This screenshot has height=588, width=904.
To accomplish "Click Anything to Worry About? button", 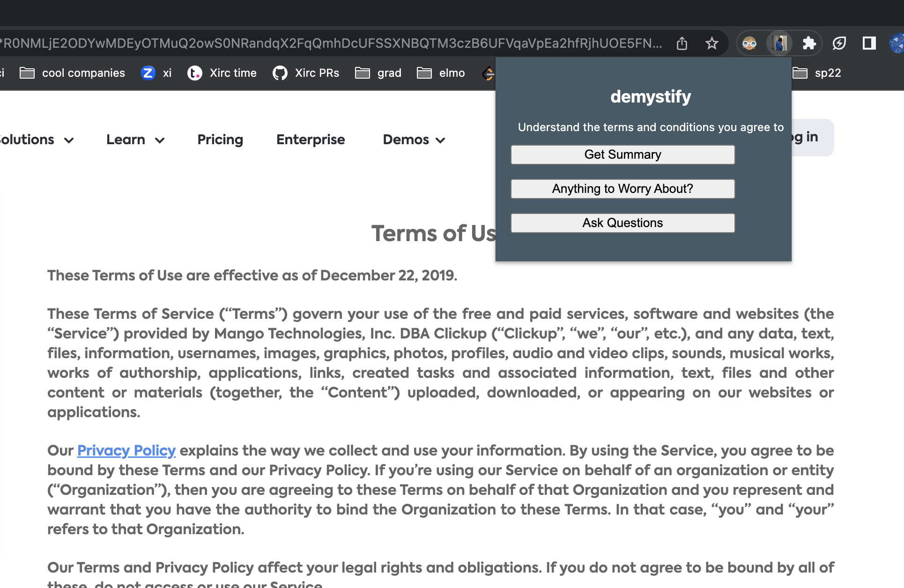I will (x=622, y=189).
